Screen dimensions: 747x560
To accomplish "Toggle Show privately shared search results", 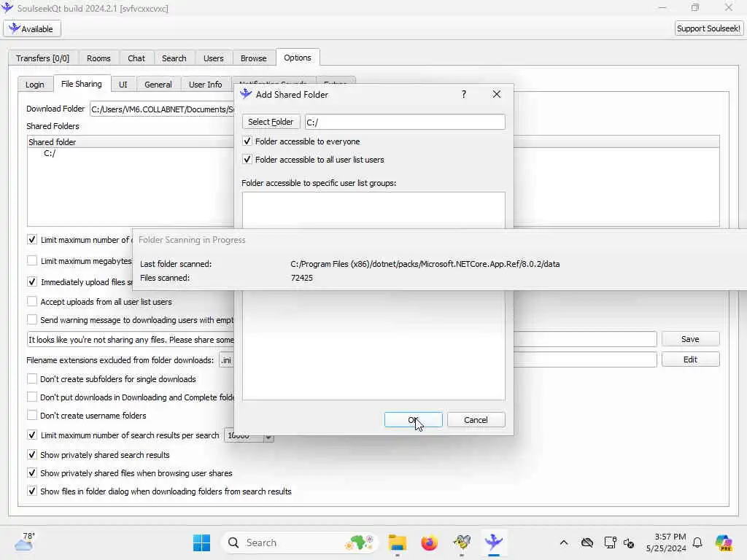I will (32, 455).
